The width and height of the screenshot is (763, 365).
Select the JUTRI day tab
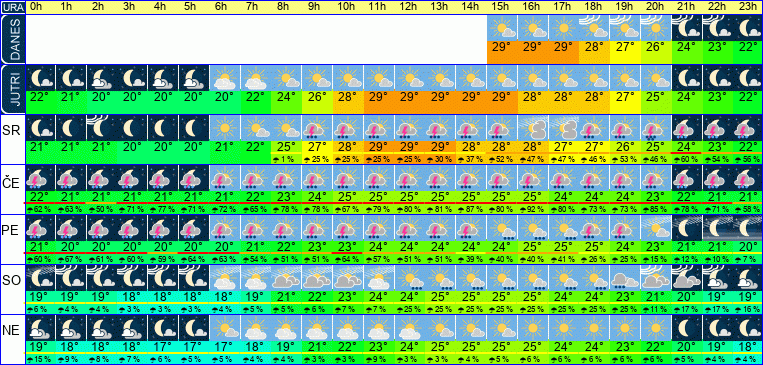tap(12, 90)
